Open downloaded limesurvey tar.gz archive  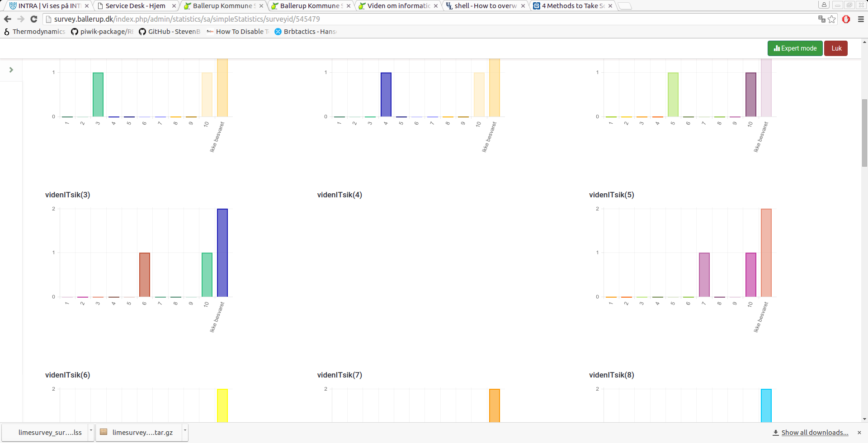[x=138, y=433]
